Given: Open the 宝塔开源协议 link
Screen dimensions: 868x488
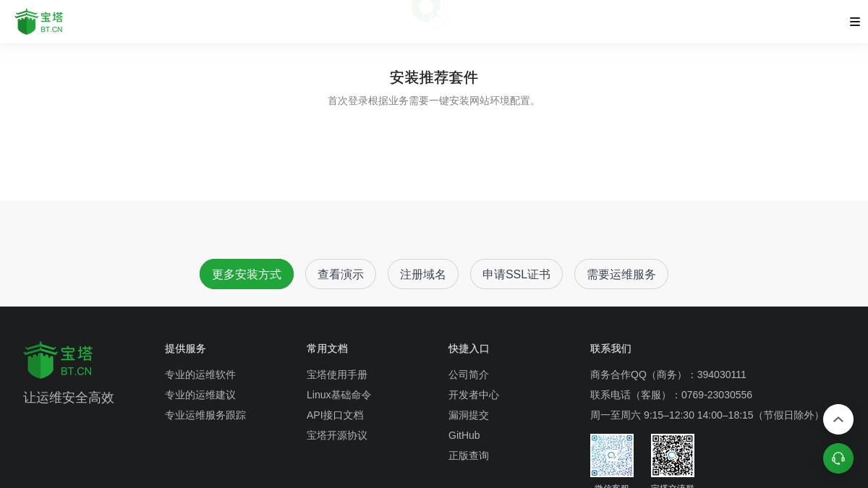Looking at the screenshot, I should tap(337, 435).
